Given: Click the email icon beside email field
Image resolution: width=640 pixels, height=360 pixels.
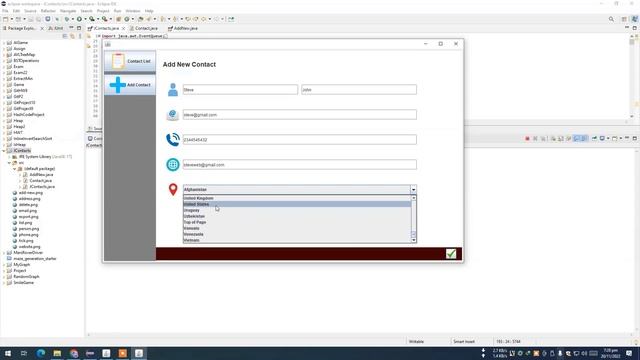Looking at the screenshot, I should (x=173, y=115).
